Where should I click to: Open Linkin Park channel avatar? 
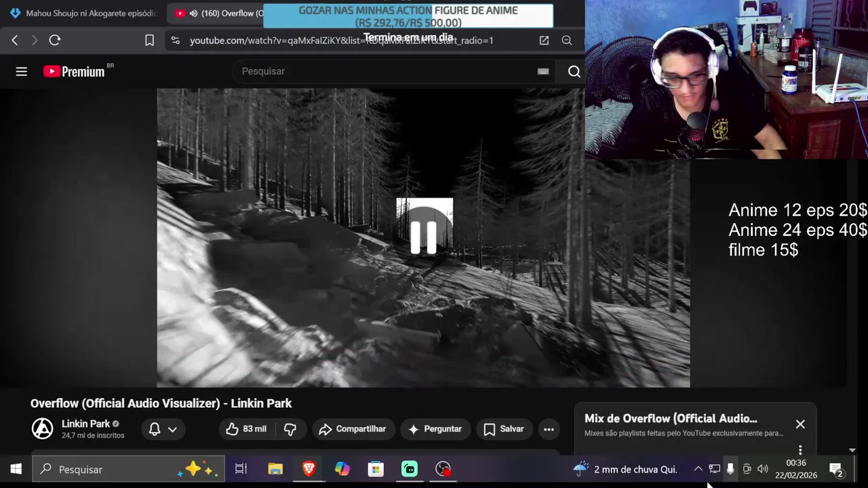coord(43,429)
